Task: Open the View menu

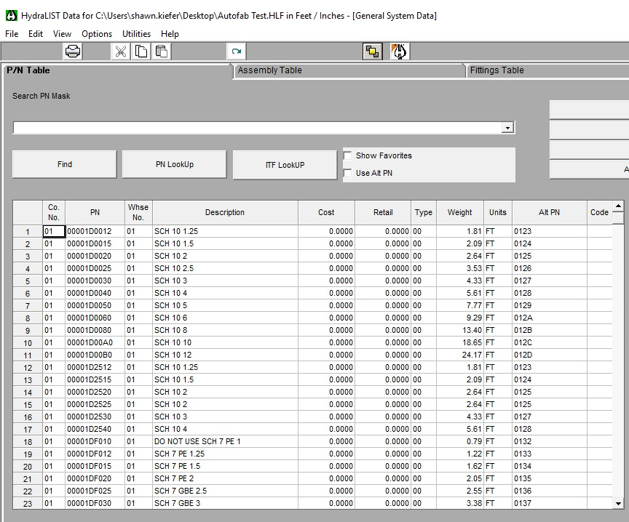Action: click(62, 34)
